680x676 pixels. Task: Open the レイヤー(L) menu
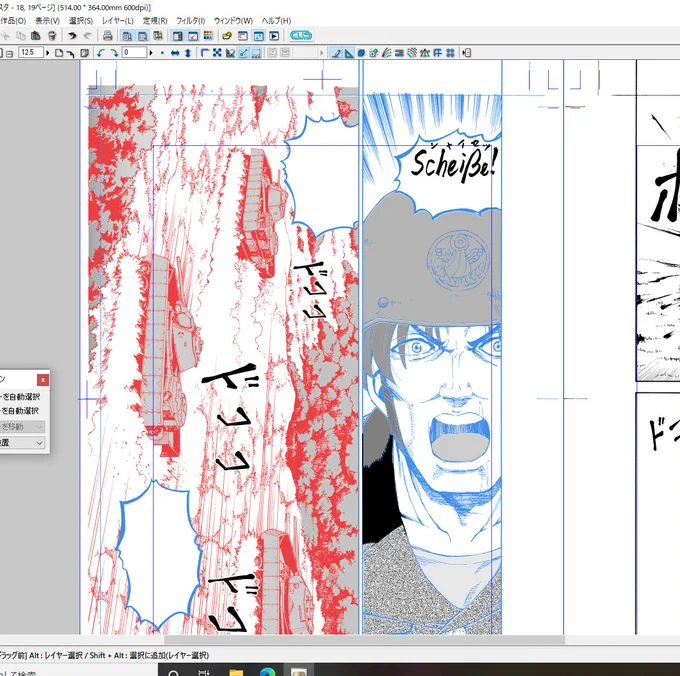click(x=118, y=21)
